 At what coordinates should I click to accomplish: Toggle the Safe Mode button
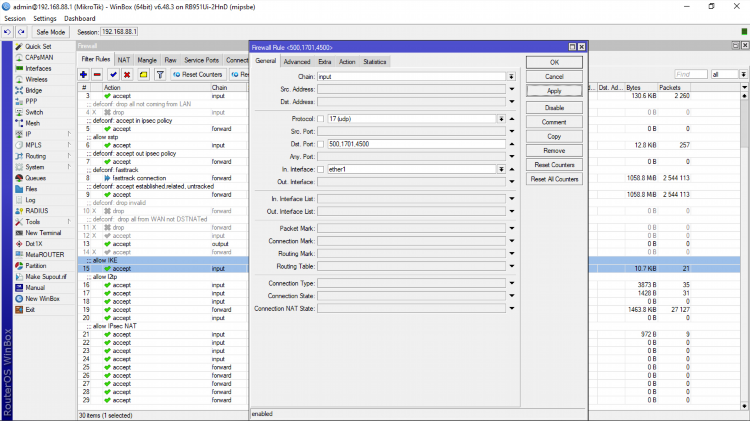pyautogui.click(x=51, y=32)
